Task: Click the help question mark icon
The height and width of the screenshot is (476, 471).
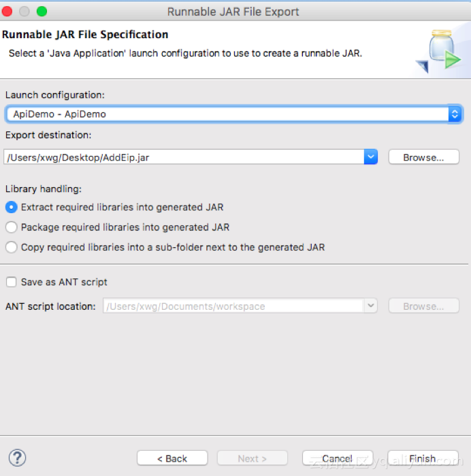Action: 17,458
